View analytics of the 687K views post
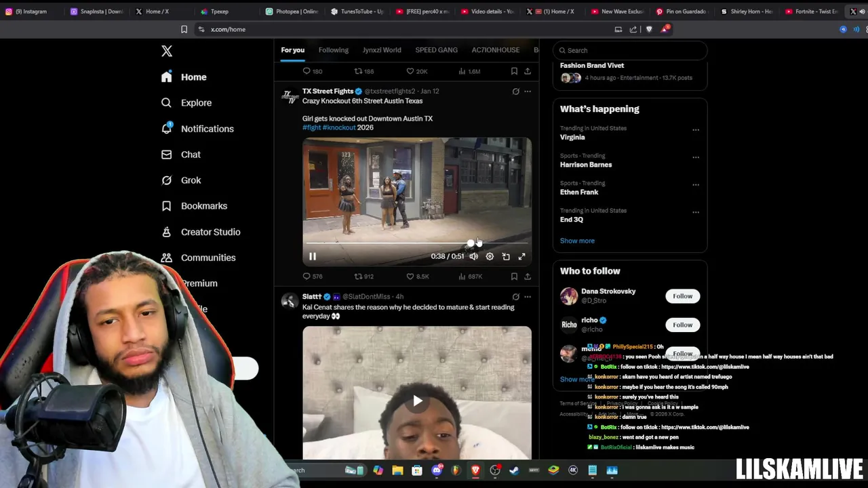Screen dimensions: 868x488 pyautogui.click(x=470, y=277)
